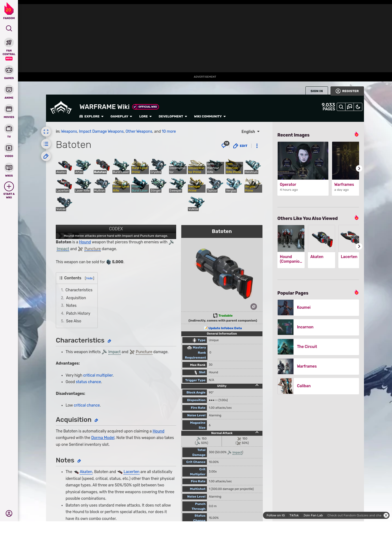Open the Lacerten link in Notes
The height and width of the screenshot is (545, 392).
pos(131,472)
